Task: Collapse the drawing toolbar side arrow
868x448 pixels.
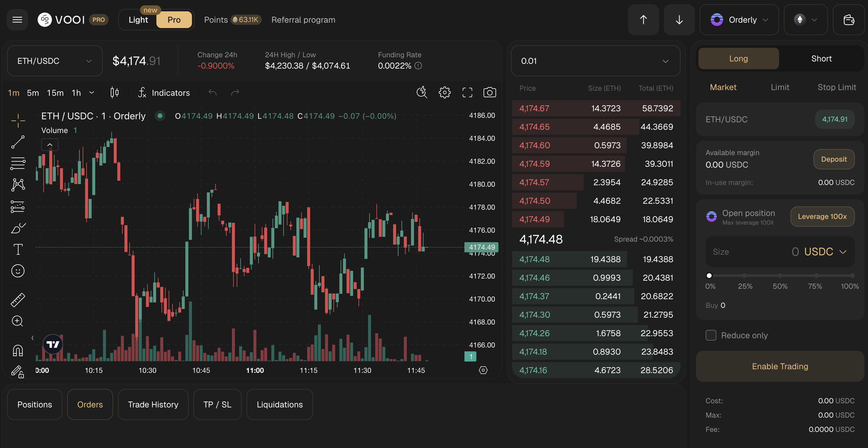Action: point(32,338)
